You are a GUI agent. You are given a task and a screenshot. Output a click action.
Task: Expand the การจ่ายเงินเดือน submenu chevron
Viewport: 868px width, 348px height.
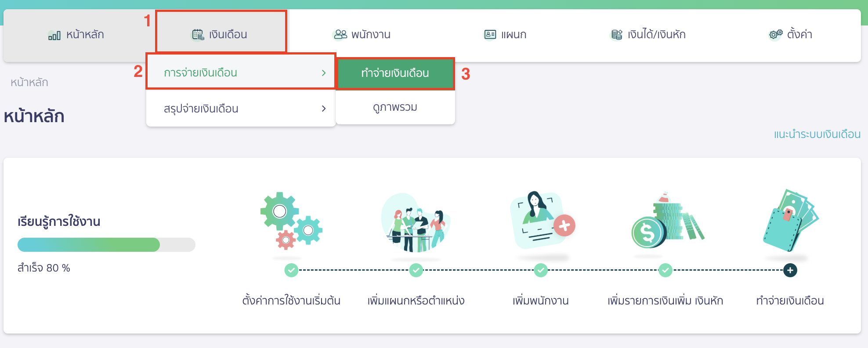coord(324,73)
